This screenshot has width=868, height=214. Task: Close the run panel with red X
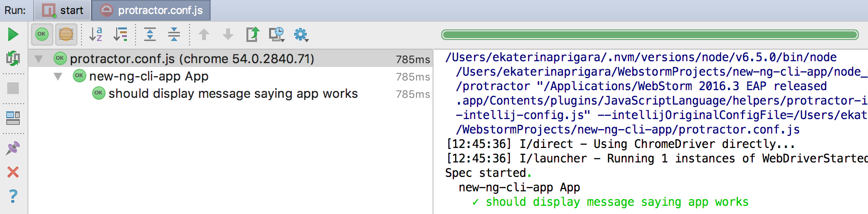click(13, 172)
